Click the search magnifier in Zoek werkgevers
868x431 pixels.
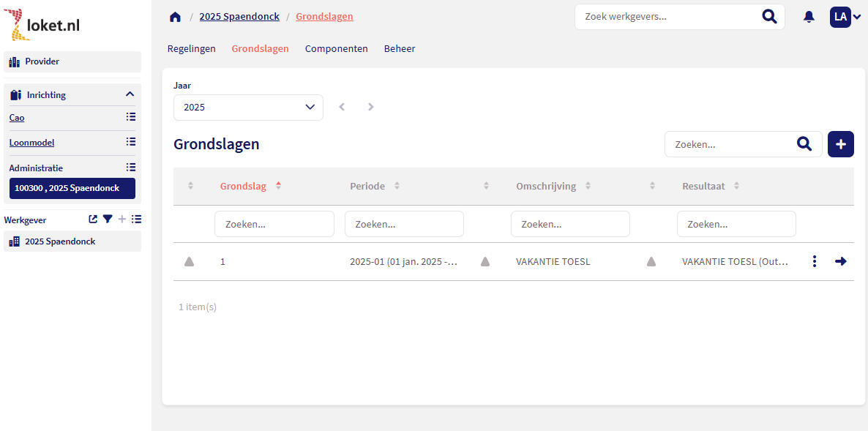[768, 17]
